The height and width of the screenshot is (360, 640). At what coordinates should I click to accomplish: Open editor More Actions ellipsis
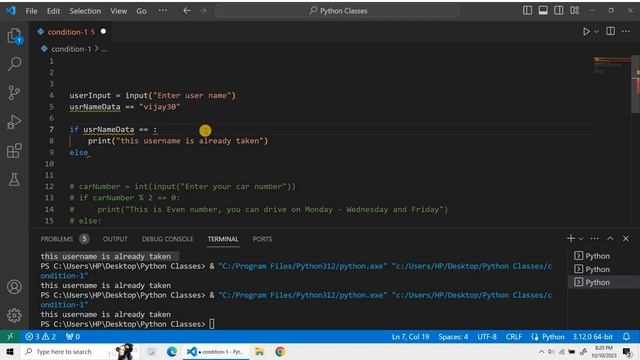tap(626, 31)
